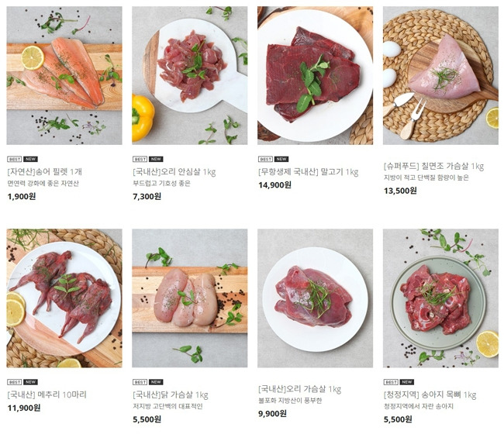
Task: Open the duck breast product photo
Action: pyautogui.click(x=315, y=298)
